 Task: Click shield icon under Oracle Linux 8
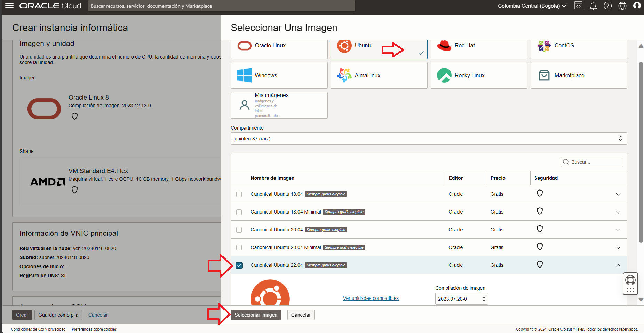[x=74, y=116]
